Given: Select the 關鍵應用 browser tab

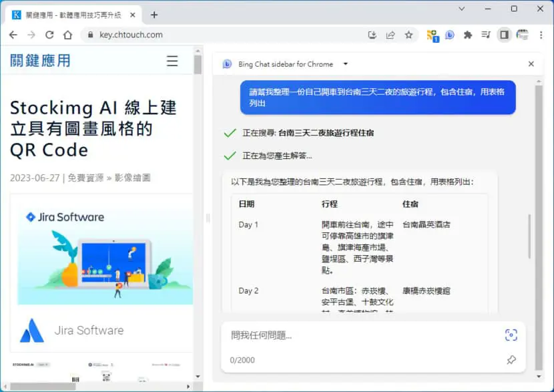Looking at the screenshot, I should [73, 15].
